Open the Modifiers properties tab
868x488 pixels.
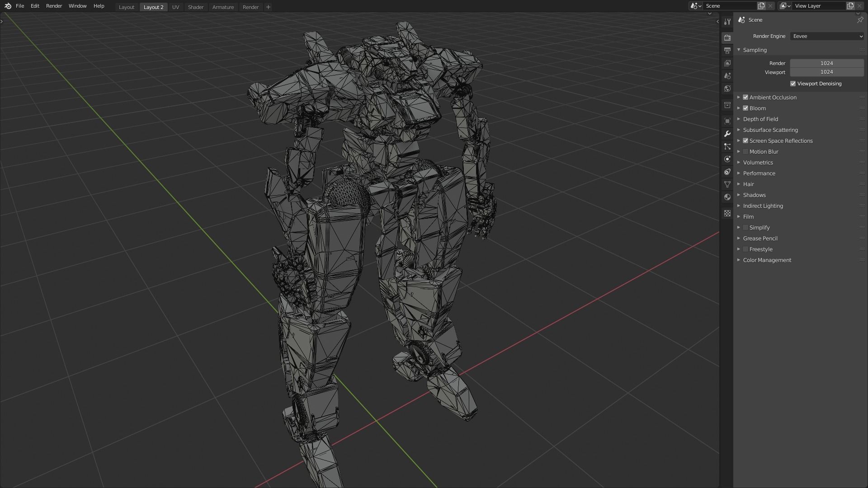point(727,134)
